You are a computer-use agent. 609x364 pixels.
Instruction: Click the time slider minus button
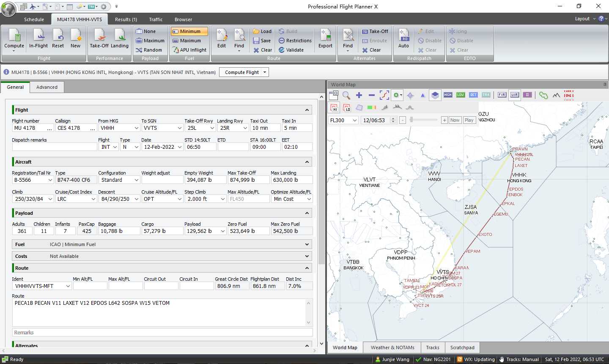pos(403,120)
